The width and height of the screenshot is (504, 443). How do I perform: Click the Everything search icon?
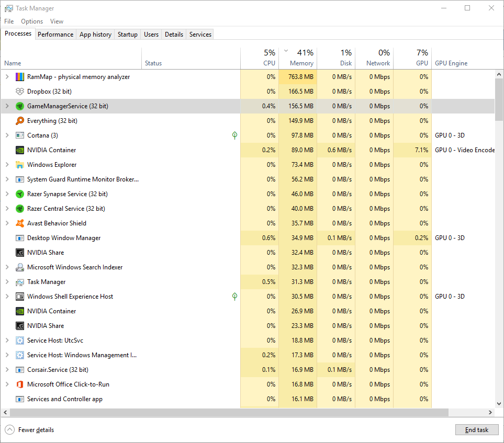(x=20, y=120)
